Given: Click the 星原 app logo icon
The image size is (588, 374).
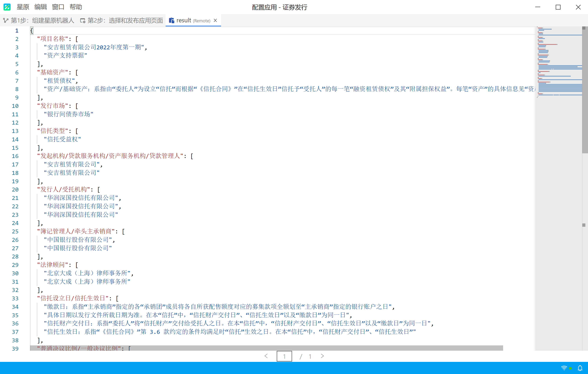Looking at the screenshot, I should [7, 7].
